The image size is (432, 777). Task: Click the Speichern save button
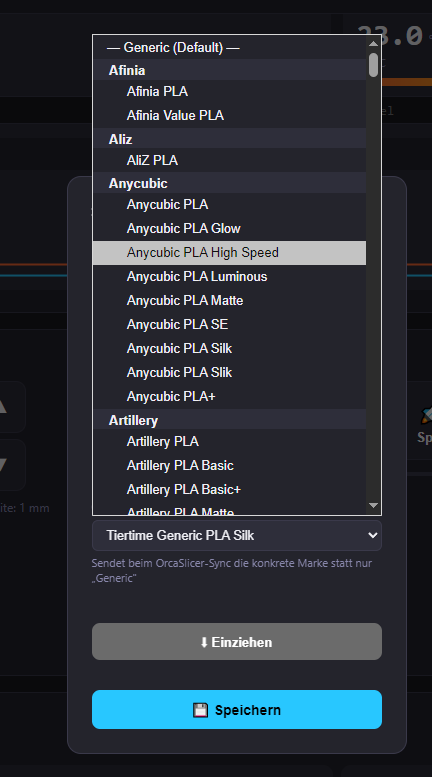pyautogui.click(x=237, y=710)
